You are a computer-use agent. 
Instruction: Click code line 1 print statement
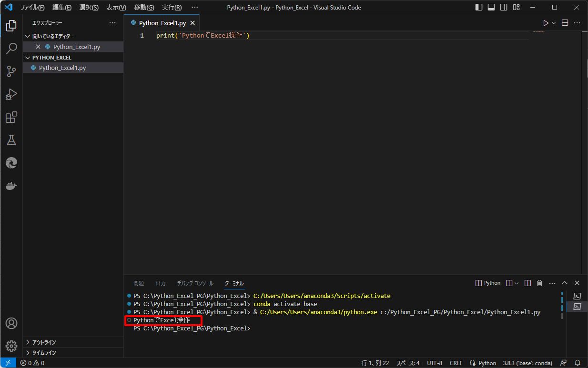pyautogui.click(x=203, y=36)
